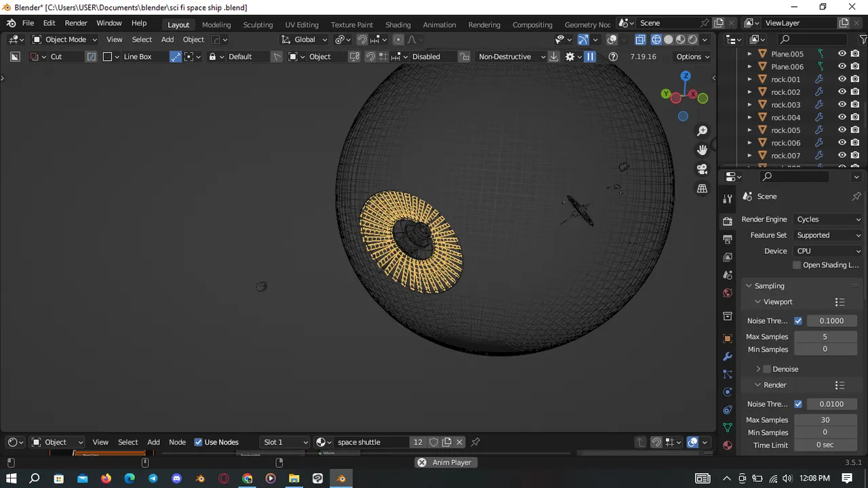Open the Tool settings properties tab
Image resolution: width=868 pixels, height=488 pixels.
[728, 199]
